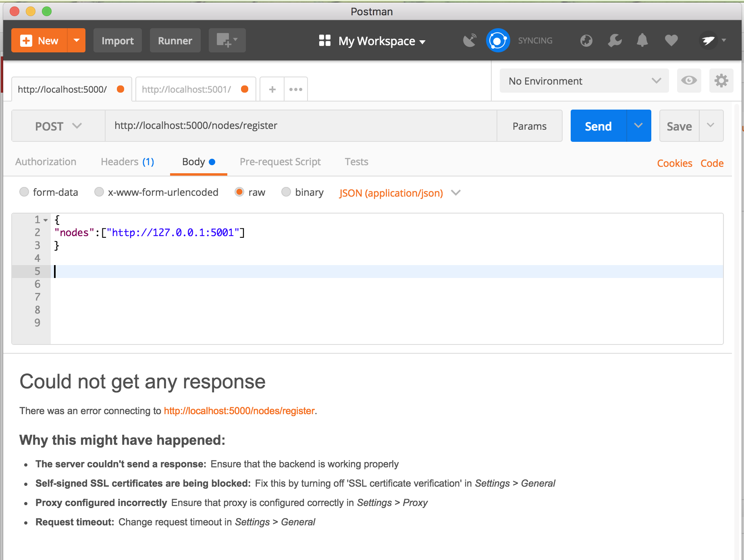Click the workspace grid icon

[x=325, y=41]
